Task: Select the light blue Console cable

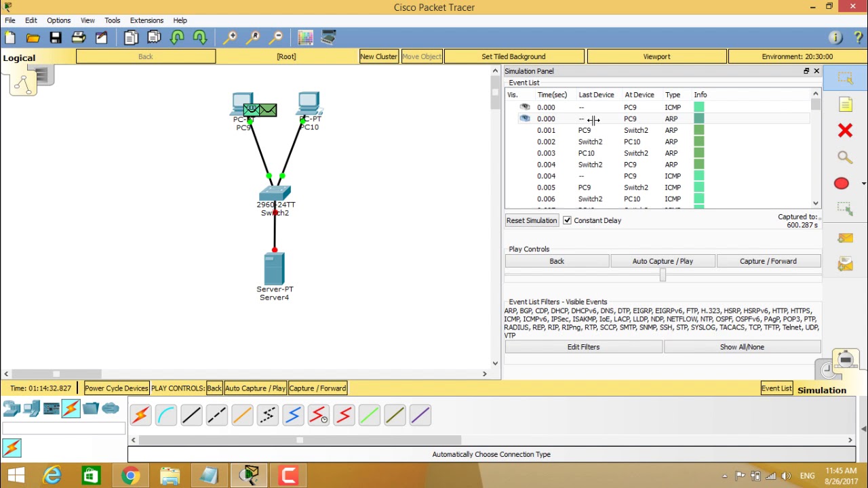Action: click(166, 415)
